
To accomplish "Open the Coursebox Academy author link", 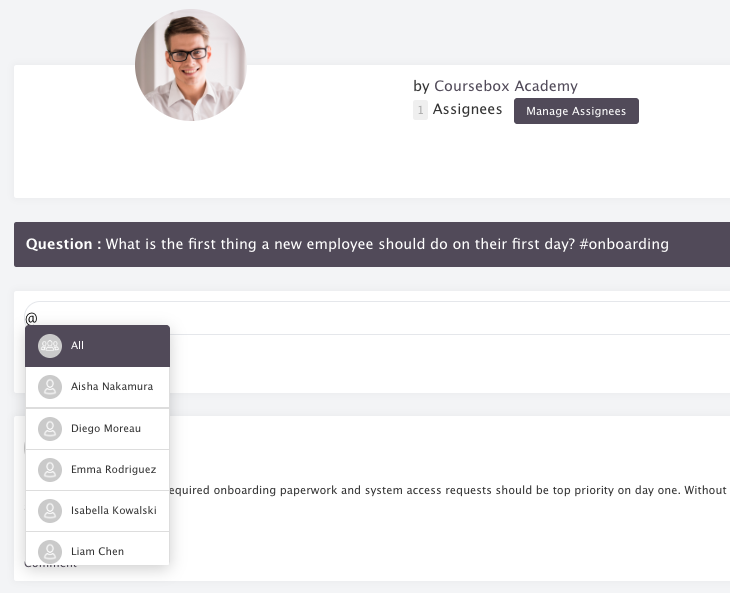I will [x=506, y=86].
